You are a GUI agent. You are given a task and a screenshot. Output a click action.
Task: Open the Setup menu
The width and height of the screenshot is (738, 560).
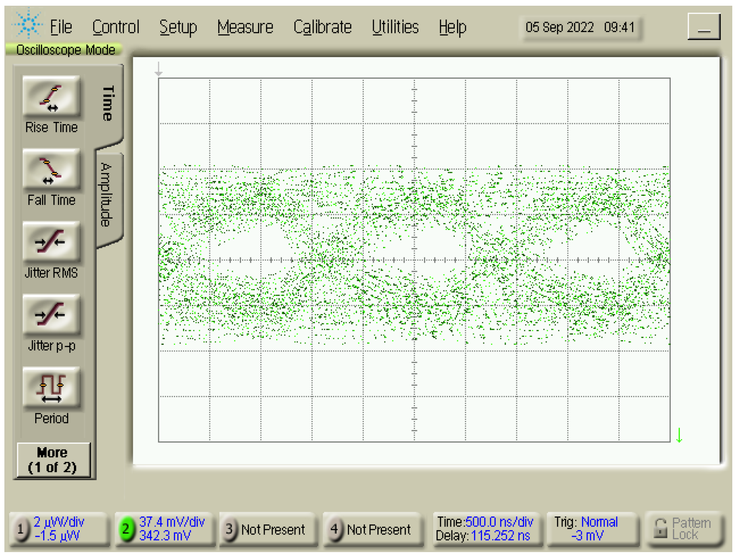coord(178,27)
